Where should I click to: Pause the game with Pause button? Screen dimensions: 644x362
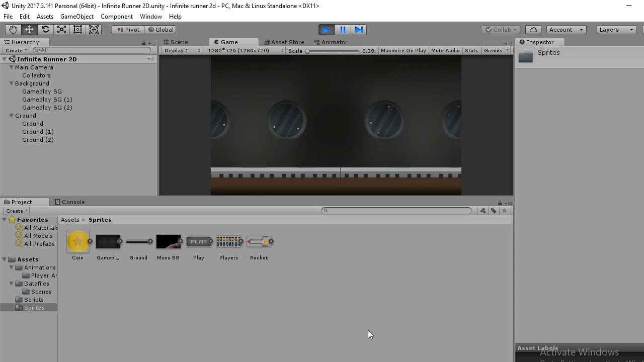pyautogui.click(x=343, y=30)
